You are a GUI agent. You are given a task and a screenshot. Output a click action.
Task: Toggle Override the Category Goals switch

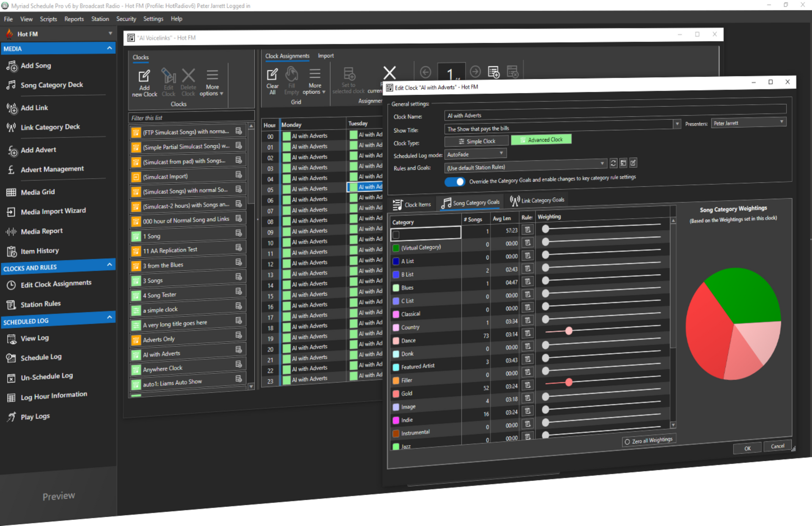tap(455, 182)
